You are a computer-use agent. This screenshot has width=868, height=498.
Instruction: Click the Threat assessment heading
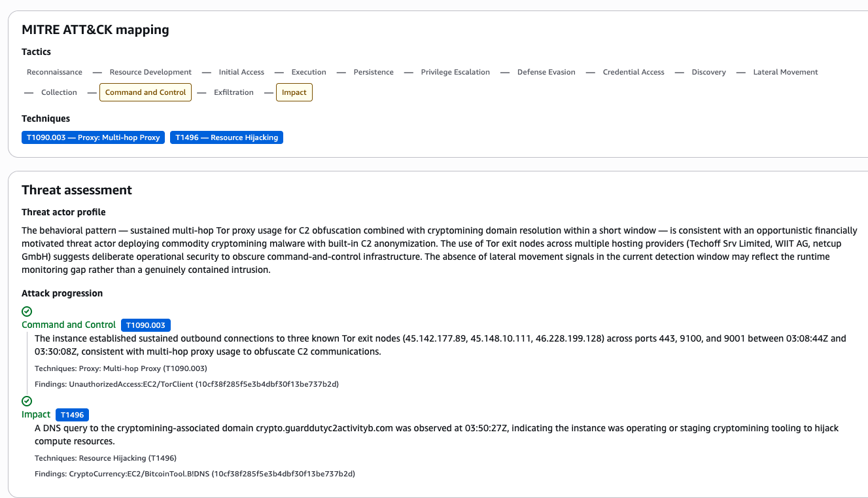77,190
